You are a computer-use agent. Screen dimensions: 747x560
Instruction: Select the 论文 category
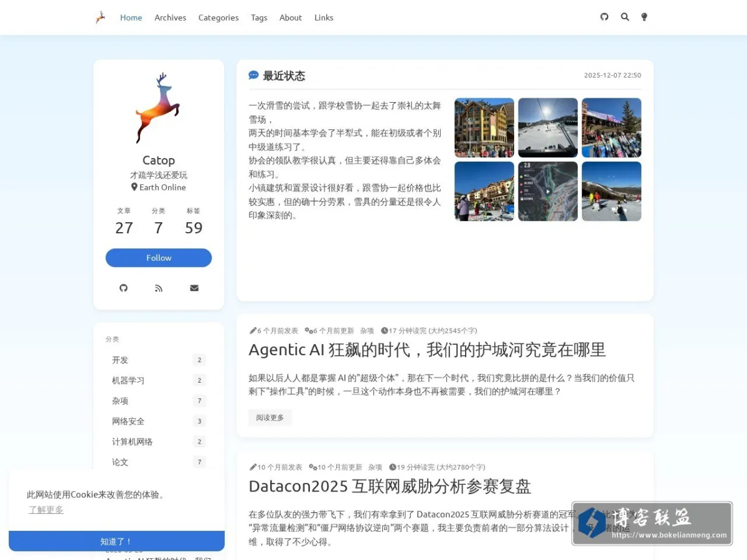(159, 462)
